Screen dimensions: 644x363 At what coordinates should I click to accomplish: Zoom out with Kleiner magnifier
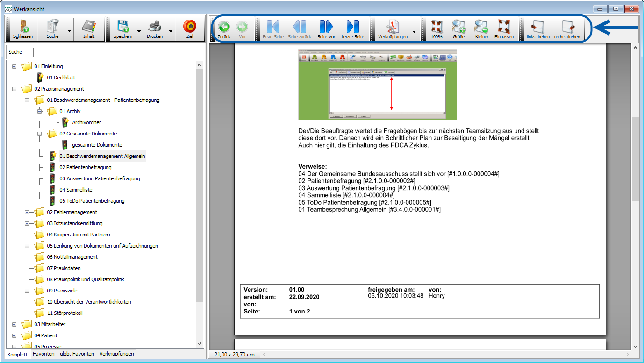point(481,29)
